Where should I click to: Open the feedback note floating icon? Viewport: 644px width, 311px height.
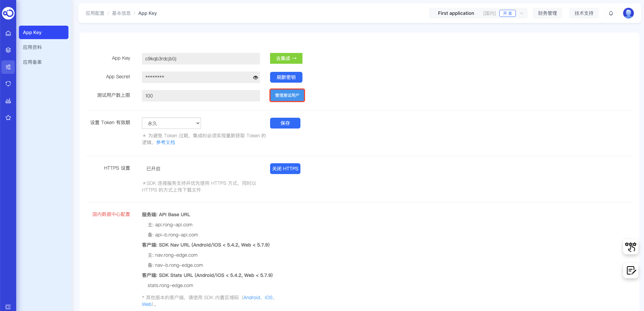pyautogui.click(x=631, y=271)
